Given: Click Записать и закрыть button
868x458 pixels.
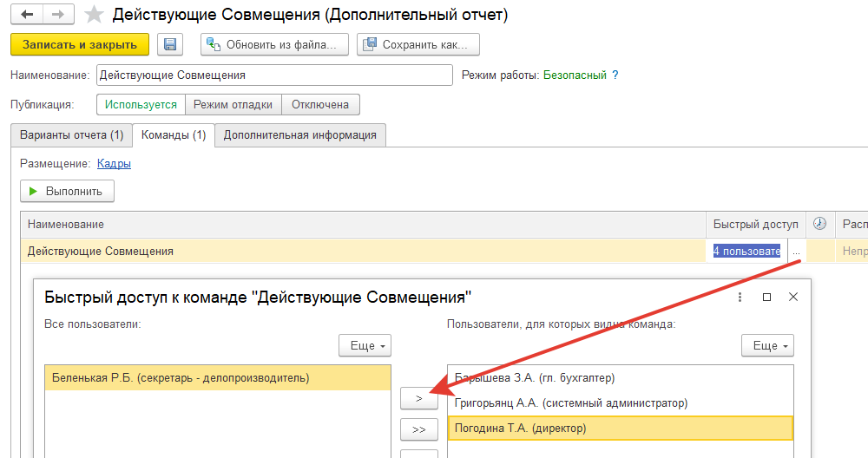Looking at the screenshot, I should [x=80, y=45].
